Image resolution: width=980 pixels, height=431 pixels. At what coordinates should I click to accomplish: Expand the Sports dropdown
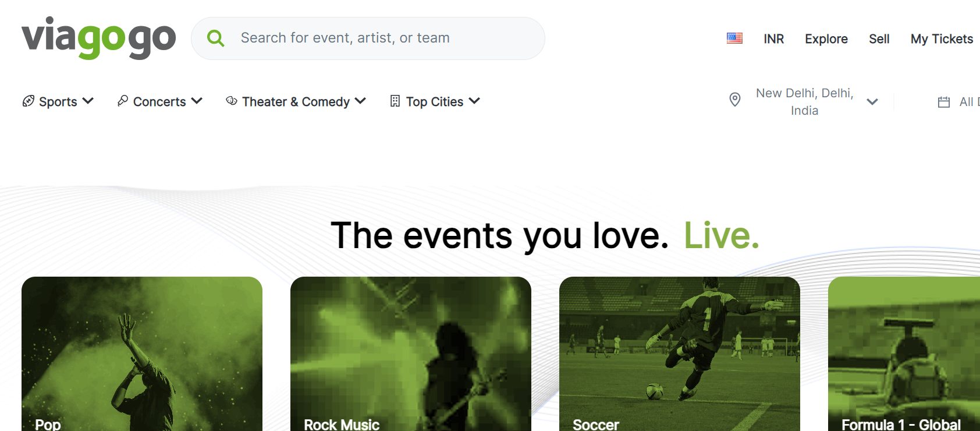tap(88, 101)
